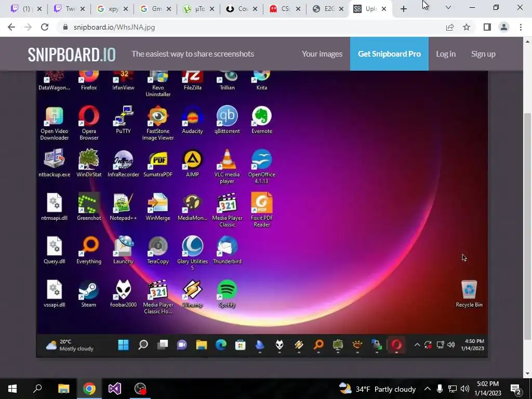Select the Foxit PDF Reader icon
The image size is (532, 399).
pyautogui.click(x=262, y=210)
